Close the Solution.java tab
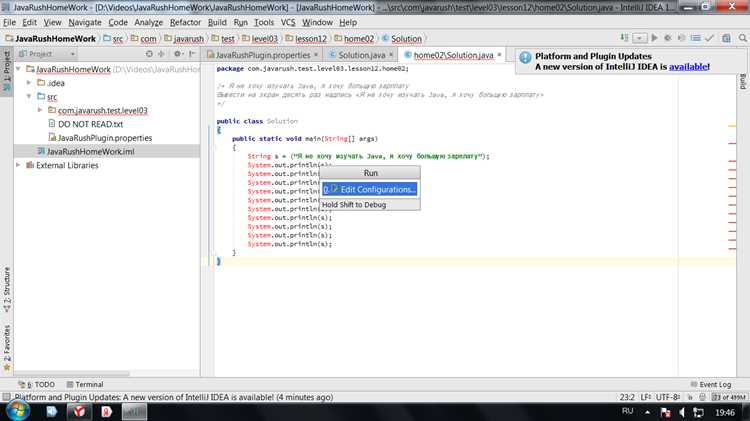 tap(391, 55)
